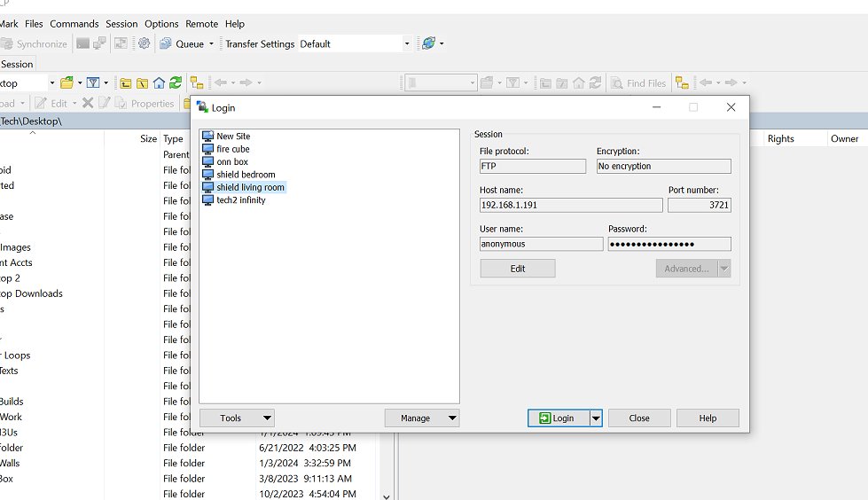Screen dimensions: 868x500
Task: Toggle the left panel directory tree icon
Action: tap(197, 83)
